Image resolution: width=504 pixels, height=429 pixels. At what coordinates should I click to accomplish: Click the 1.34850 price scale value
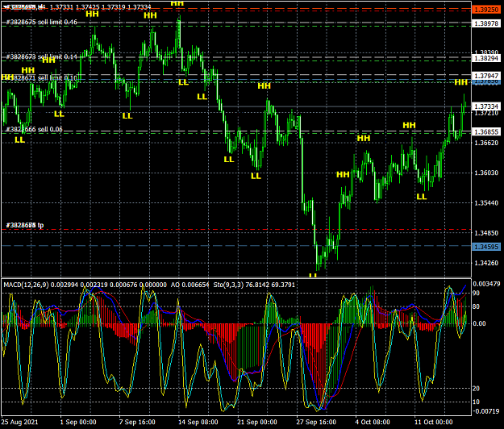pos(486,233)
